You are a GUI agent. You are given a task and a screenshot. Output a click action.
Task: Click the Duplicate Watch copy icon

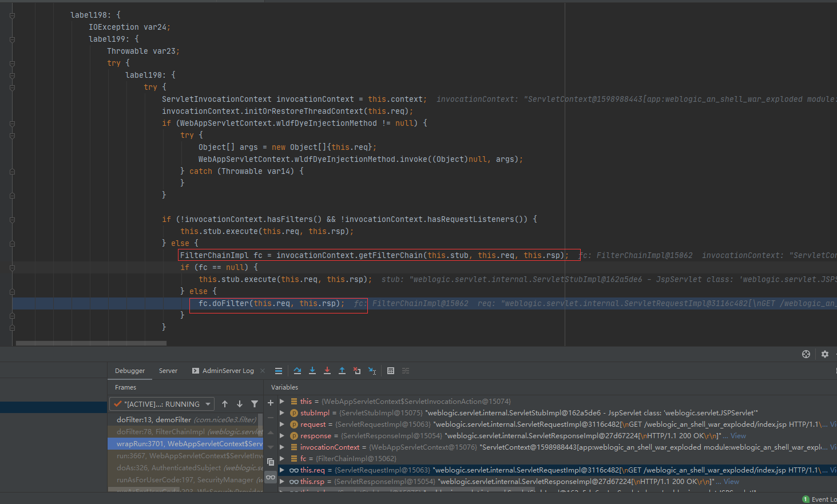point(271,462)
